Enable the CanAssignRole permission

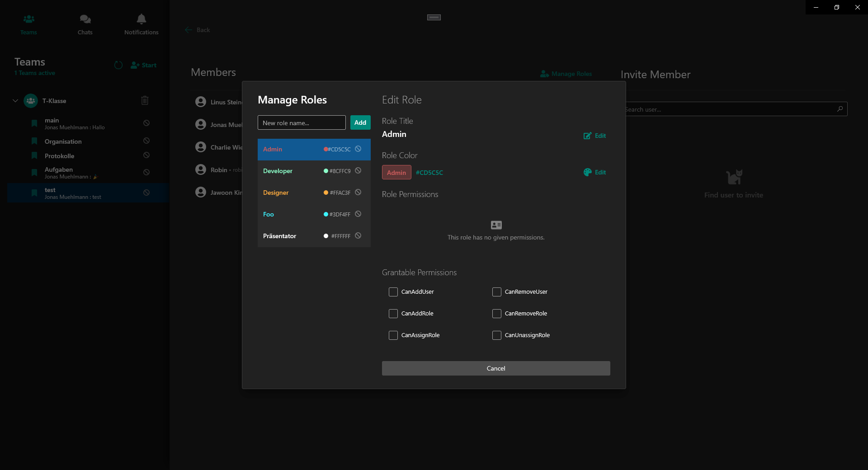393,335
